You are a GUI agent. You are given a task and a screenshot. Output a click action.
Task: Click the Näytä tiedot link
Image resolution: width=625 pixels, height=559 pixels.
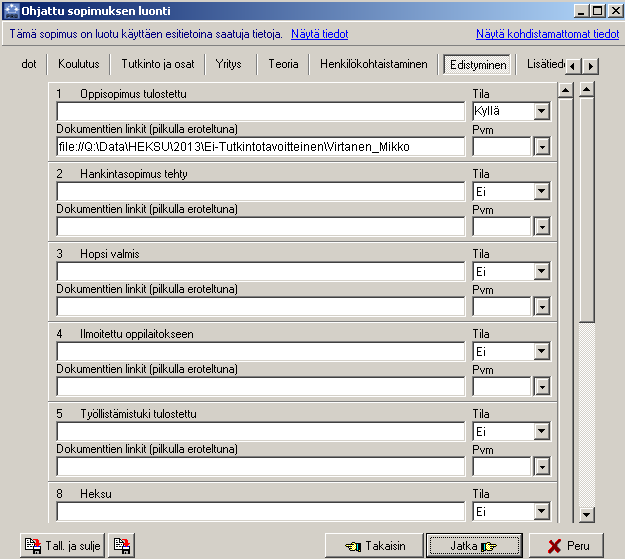(320, 34)
